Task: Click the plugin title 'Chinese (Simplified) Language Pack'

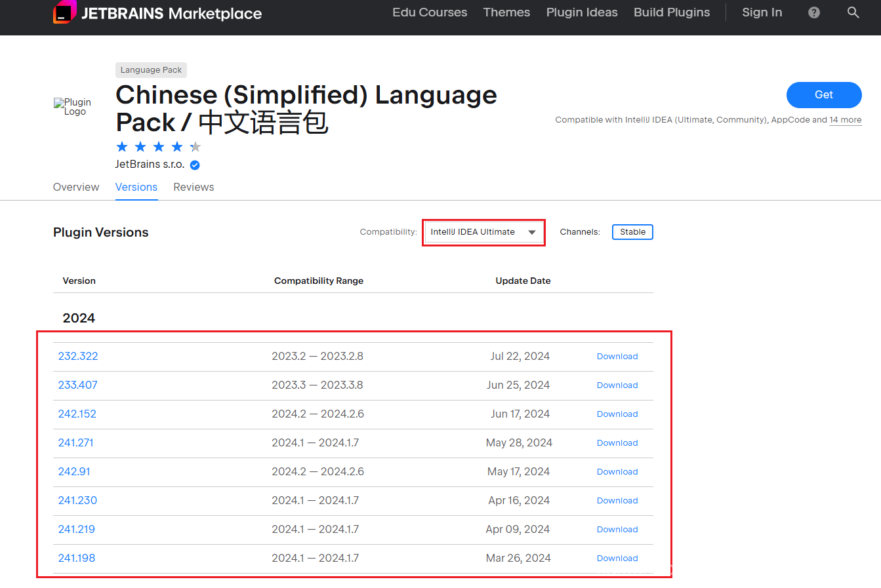Action: [x=306, y=109]
